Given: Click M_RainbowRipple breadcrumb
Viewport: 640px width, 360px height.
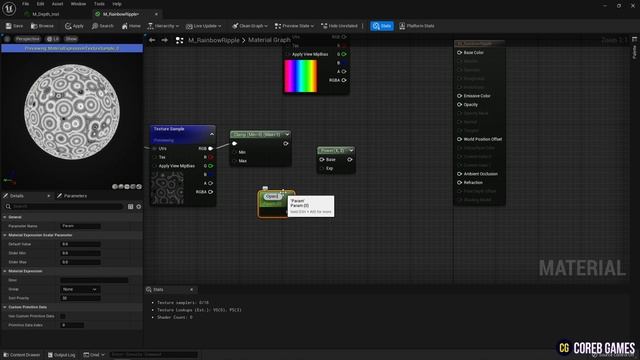Looking at the screenshot, I should (213, 40).
